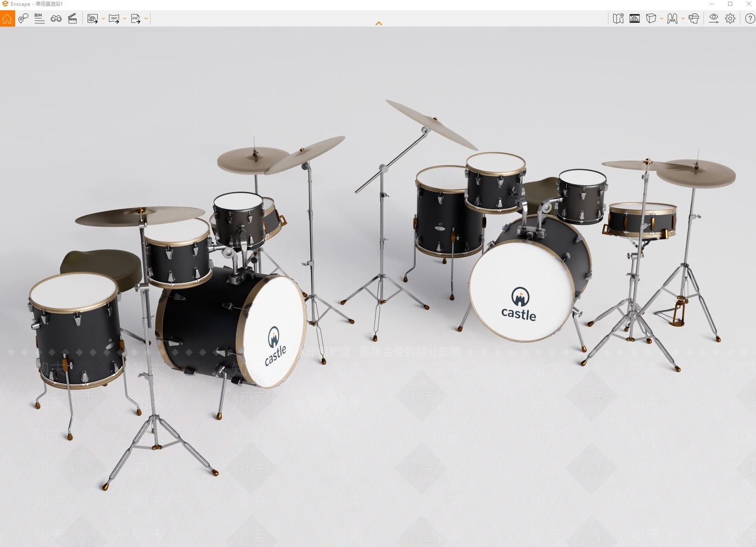Open General Settings gear icon
Screen dimensions: 756x547
[x=730, y=19]
